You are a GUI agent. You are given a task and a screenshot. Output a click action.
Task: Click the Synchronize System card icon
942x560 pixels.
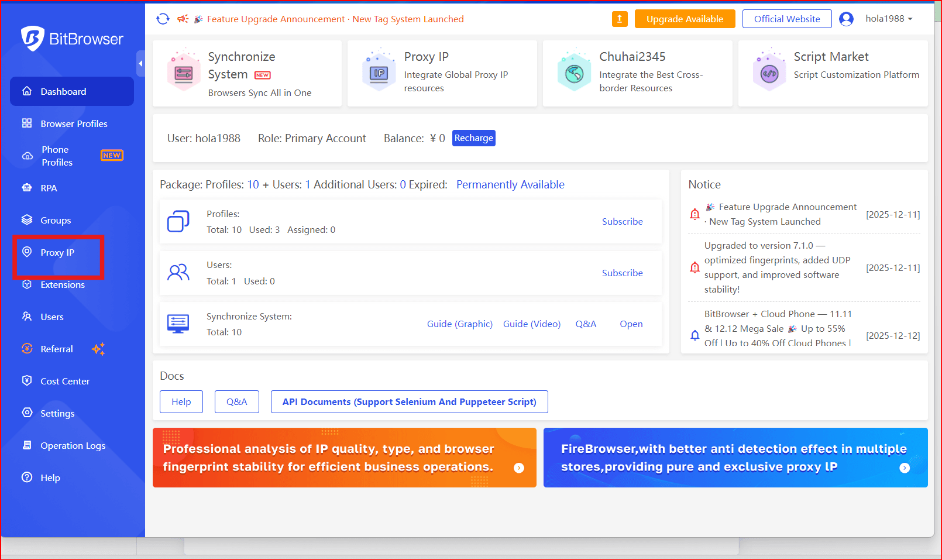184,73
